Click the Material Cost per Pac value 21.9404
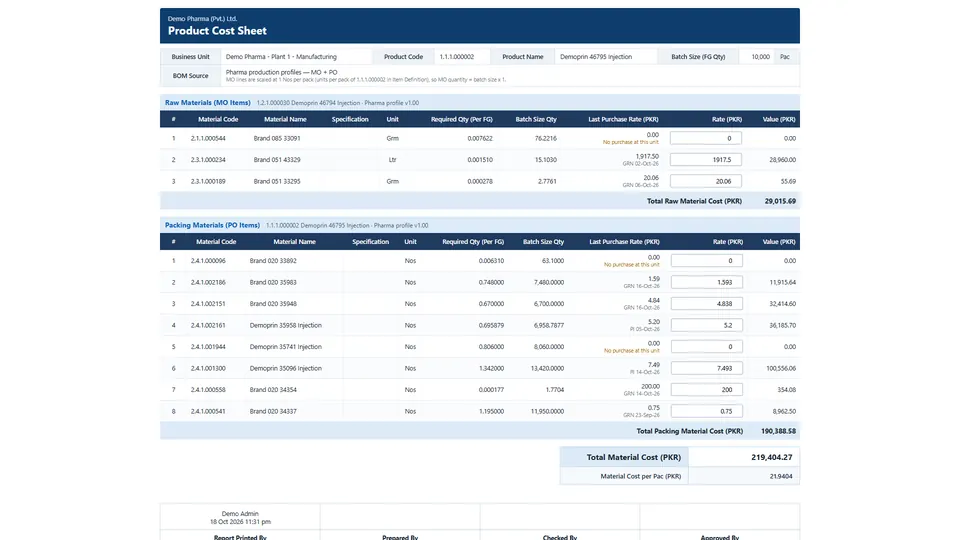Viewport: 960px width, 540px height. (x=781, y=476)
